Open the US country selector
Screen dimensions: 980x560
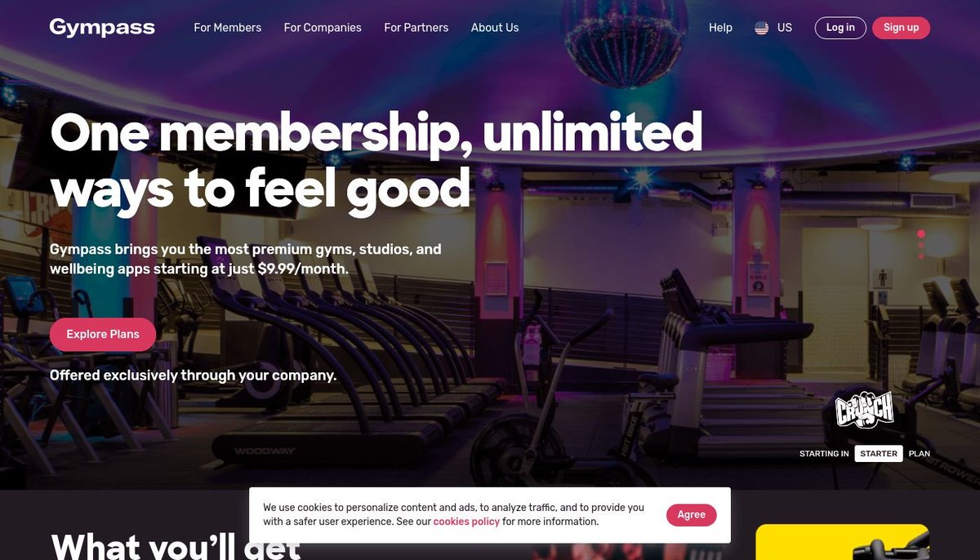(x=773, y=28)
